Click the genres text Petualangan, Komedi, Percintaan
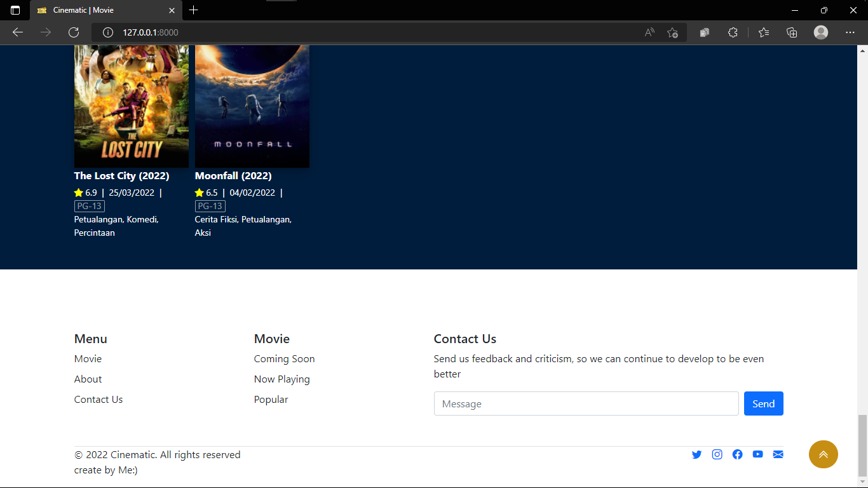This screenshot has width=868, height=488. pyautogui.click(x=116, y=226)
